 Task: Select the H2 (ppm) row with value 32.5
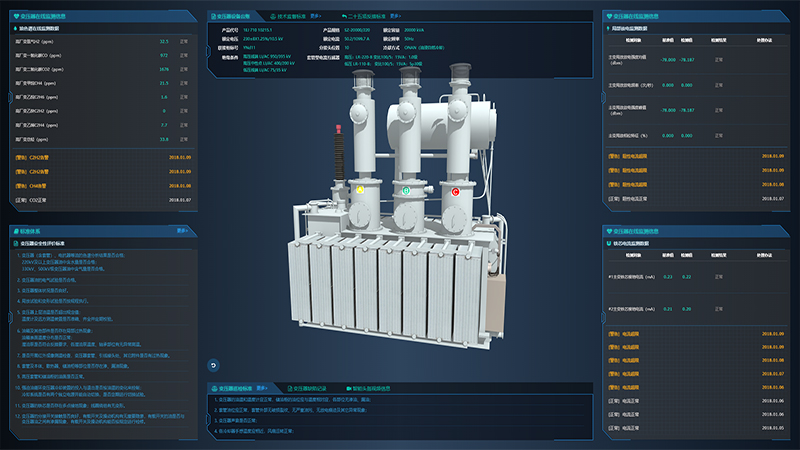103,41
